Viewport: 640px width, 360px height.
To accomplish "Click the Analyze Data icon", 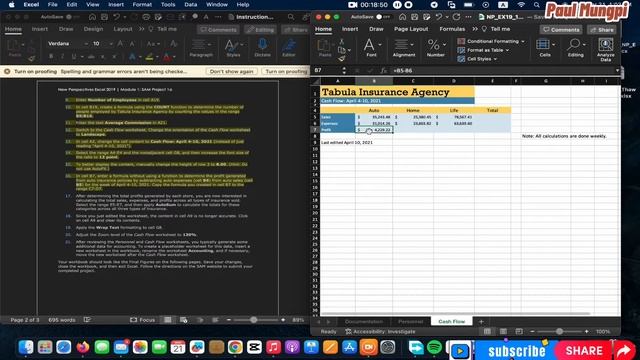I will click(605, 49).
